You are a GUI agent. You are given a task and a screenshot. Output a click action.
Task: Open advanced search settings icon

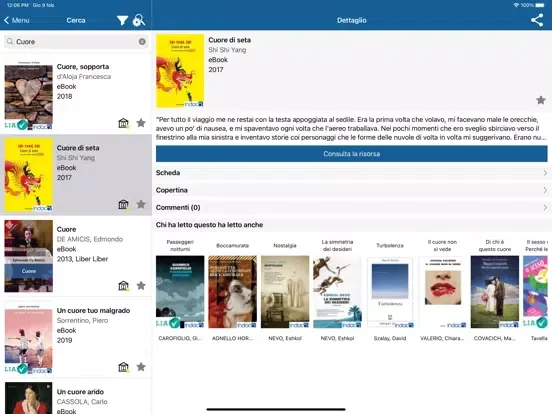click(139, 20)
